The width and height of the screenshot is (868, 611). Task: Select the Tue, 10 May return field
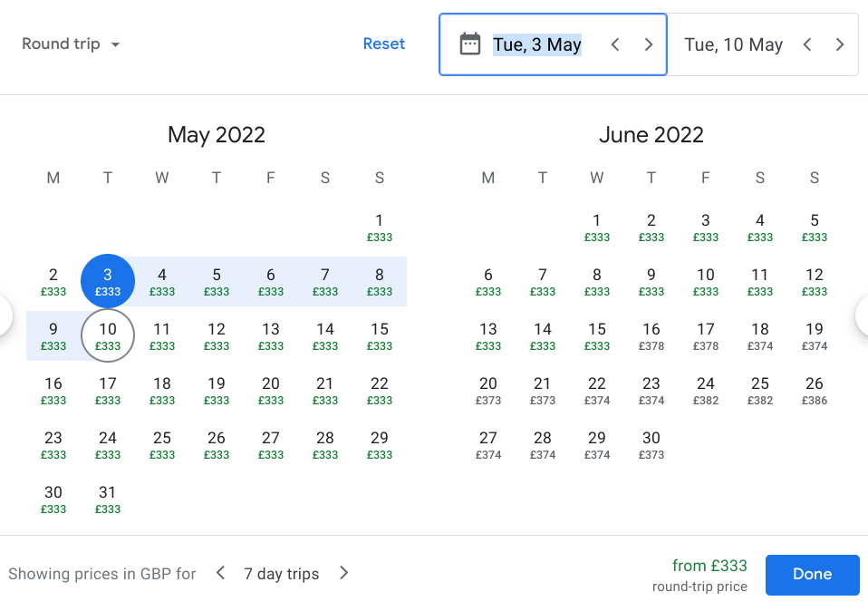coord(733,44)
